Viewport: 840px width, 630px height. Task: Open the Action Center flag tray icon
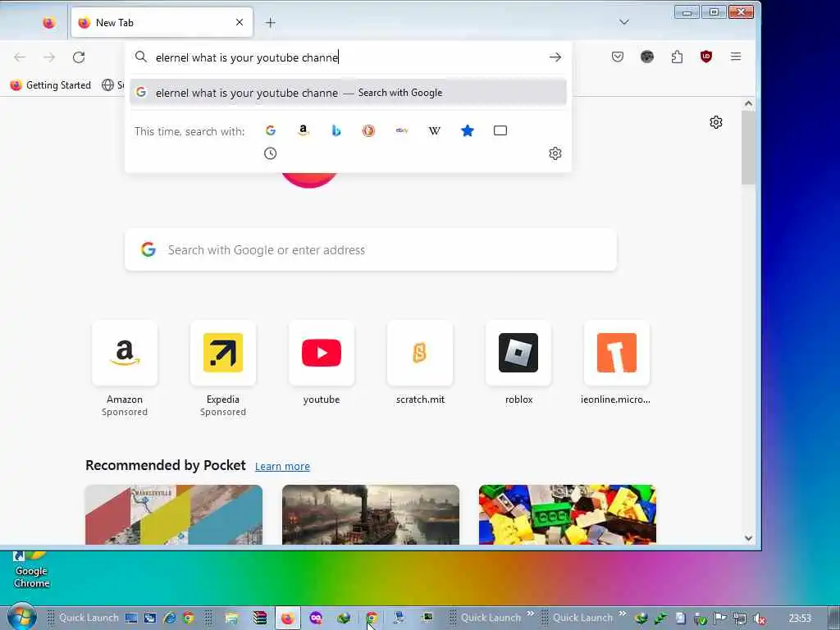720,619
